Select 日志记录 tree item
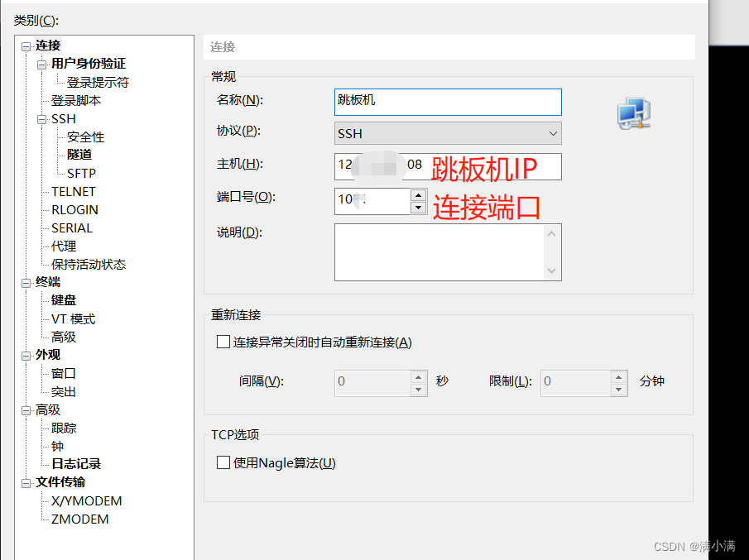This screenshot has height=560, width=749. (x=76, y=463)
